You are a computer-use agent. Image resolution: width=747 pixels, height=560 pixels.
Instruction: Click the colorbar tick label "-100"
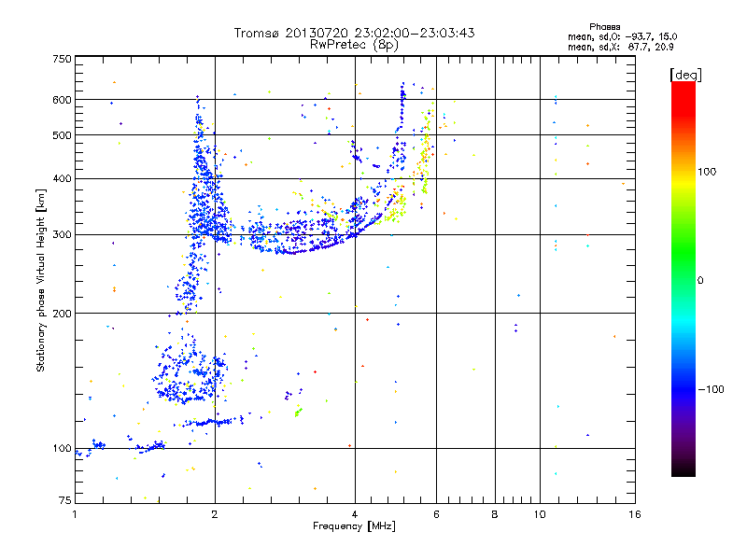click(711, 389)
